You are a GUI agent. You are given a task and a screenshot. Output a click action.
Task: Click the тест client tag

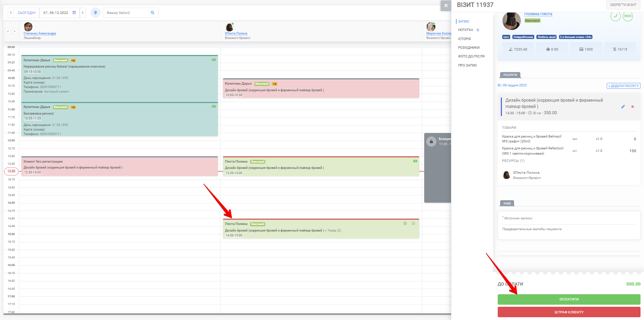[x=506, y=37]
